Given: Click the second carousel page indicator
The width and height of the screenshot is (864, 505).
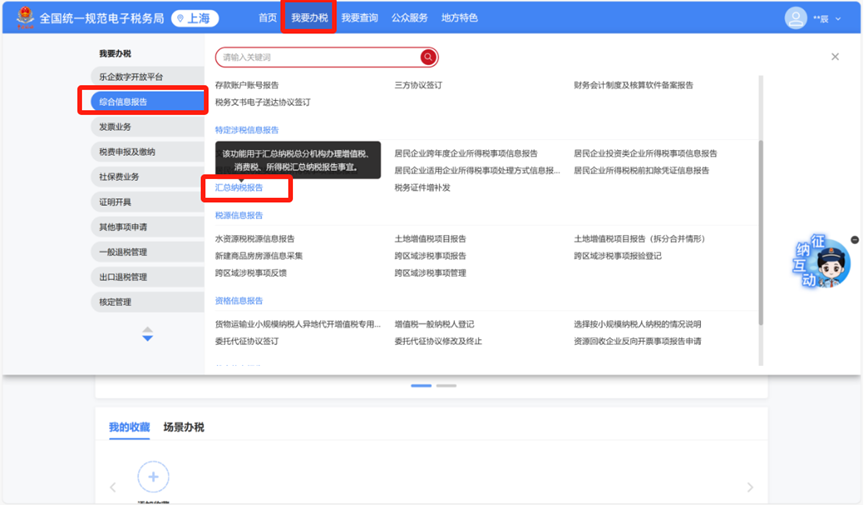Looking at the screenshot, I should [x=446, y=385].
